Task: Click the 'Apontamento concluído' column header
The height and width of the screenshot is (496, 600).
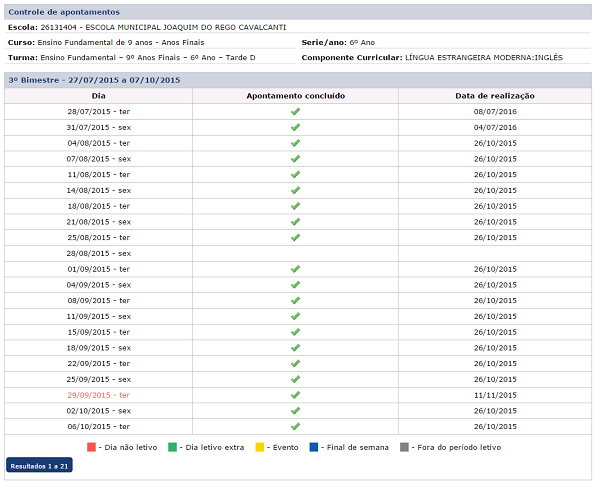Action: [295, 96]
